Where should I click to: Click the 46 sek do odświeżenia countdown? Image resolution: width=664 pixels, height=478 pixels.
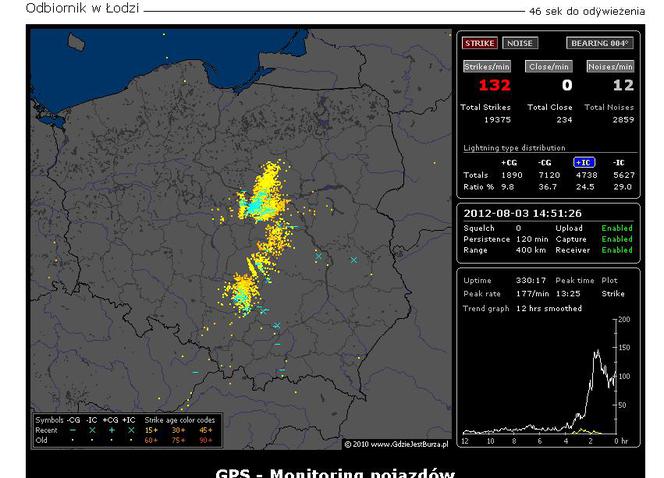(587, 11)
